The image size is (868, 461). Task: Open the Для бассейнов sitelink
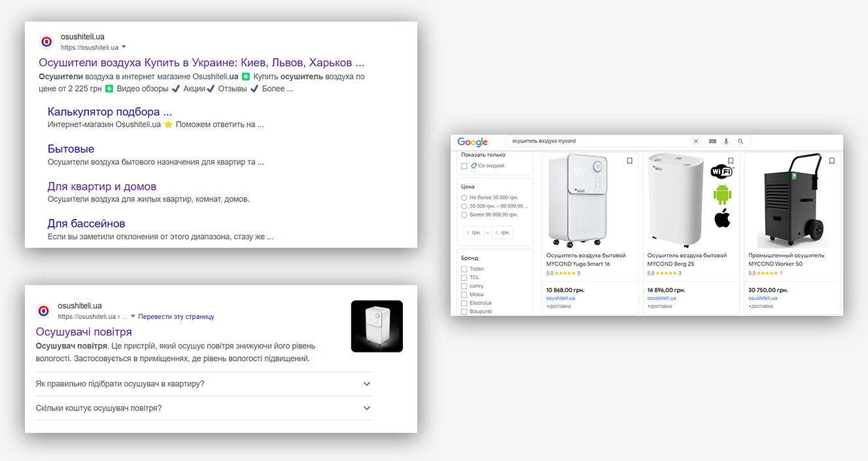[x=86, y=224]
